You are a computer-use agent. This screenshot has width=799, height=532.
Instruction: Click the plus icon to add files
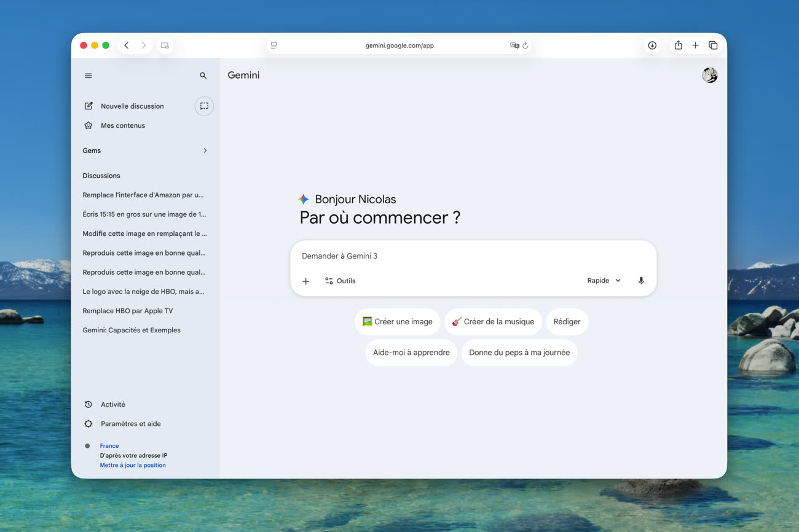(x=305, y=281)
